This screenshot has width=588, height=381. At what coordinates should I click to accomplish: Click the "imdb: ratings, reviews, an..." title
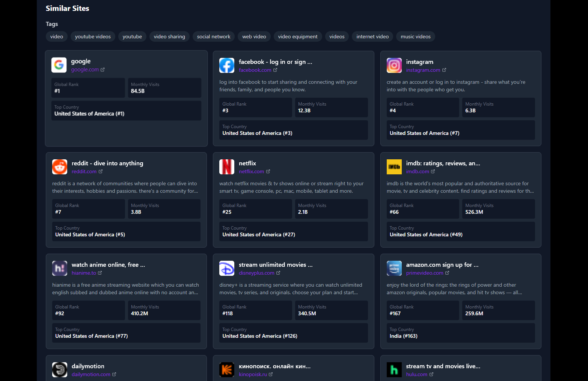(x=443, y=163)
